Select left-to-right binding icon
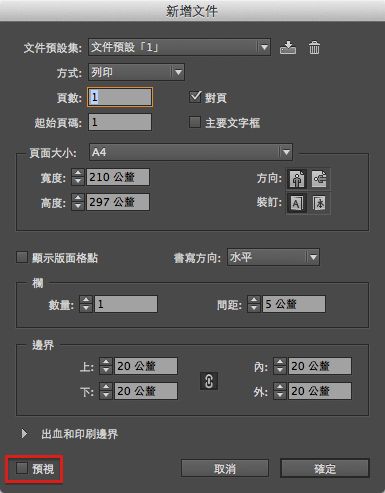This screenshot has height=493, width=385. [x=296, y=203]
